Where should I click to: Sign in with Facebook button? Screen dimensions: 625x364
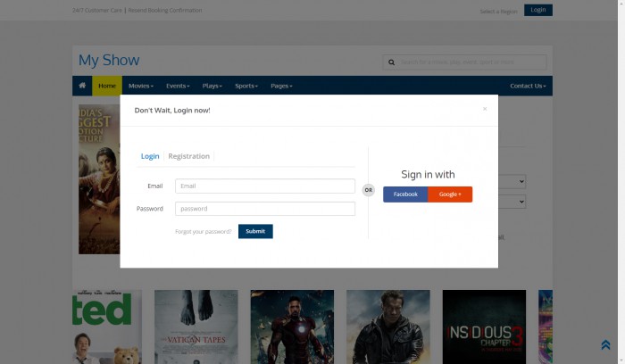[405, 194]
